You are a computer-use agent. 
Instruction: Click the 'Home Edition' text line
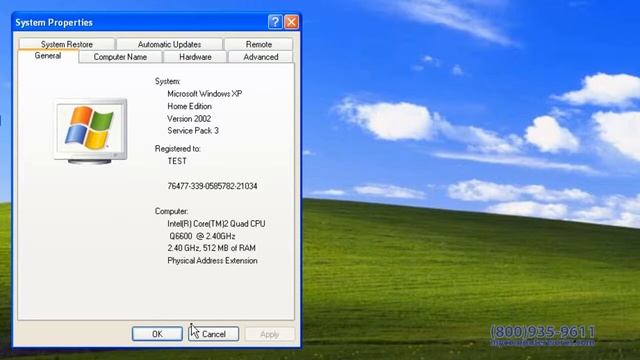pyautogui.click(x=189, y=106)
